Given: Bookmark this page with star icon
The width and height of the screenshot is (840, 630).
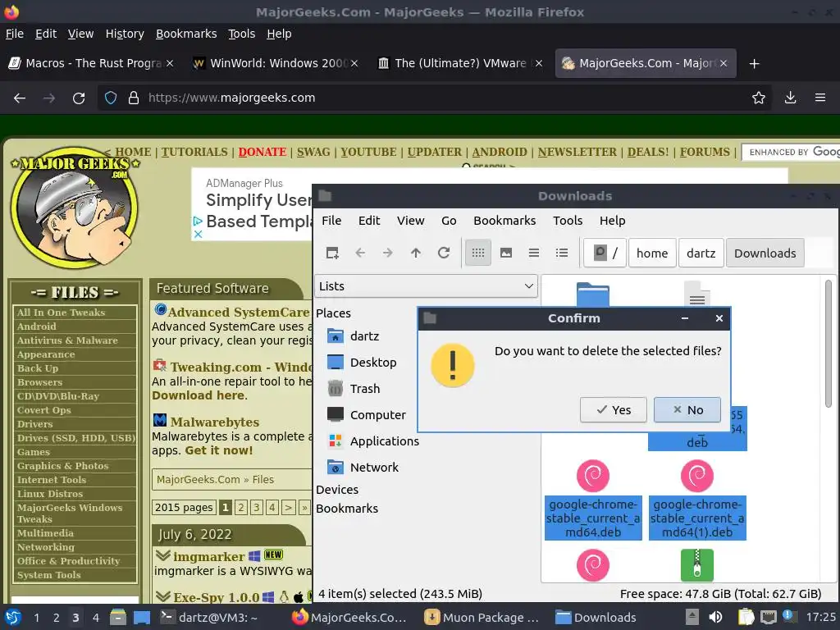Looking at the screenshot, I should click(758, 98).
